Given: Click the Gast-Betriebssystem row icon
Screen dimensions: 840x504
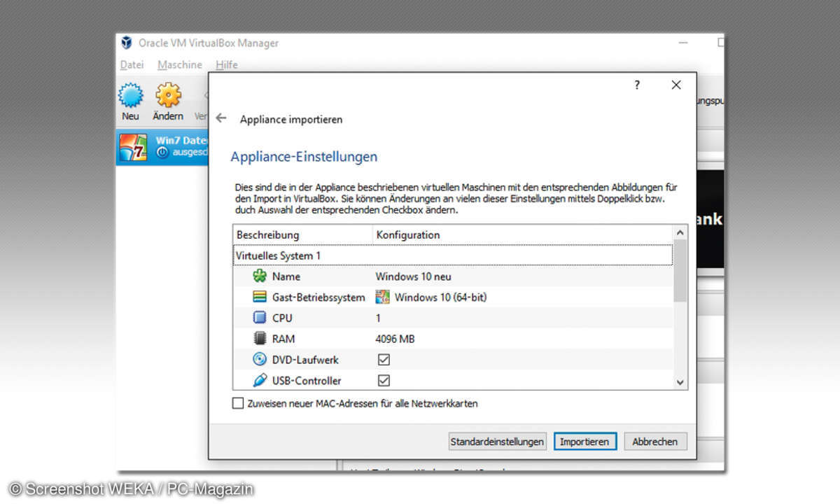Looking at the screenshot, I should point(260,297).
